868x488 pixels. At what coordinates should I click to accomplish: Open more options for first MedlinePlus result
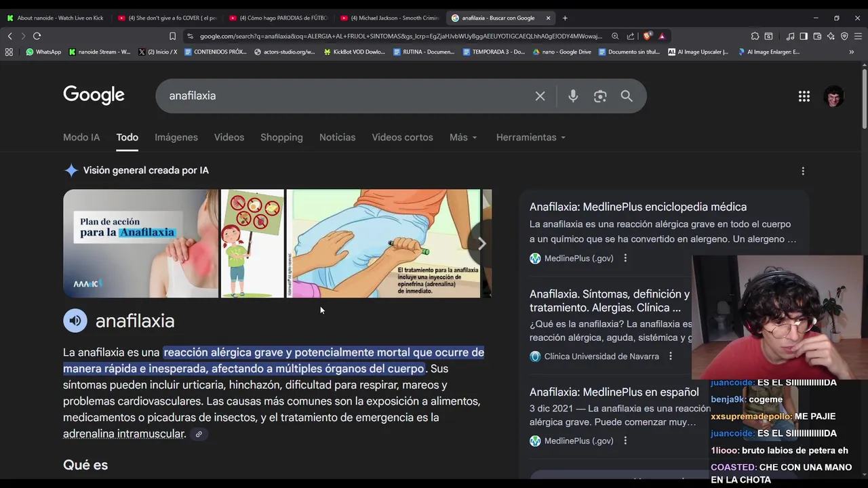(x=625, y=258)
